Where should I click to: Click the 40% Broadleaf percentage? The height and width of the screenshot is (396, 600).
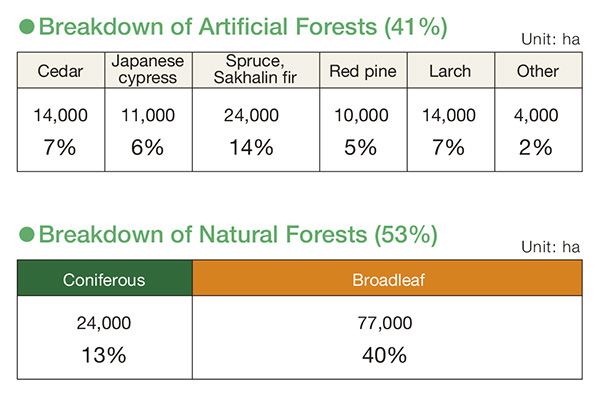384,355
